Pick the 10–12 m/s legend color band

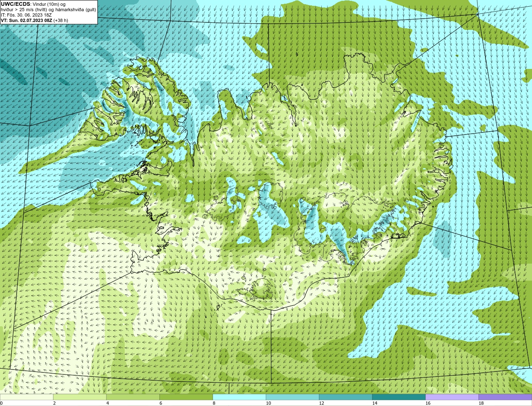coord(293,397)
